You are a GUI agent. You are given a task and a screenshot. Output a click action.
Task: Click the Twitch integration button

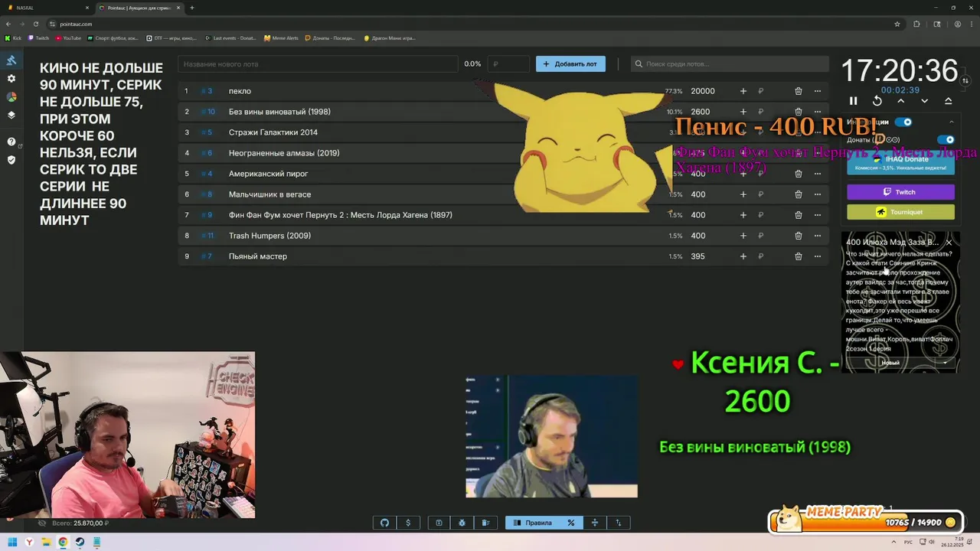pyautogui.click(x=900, y=192)
